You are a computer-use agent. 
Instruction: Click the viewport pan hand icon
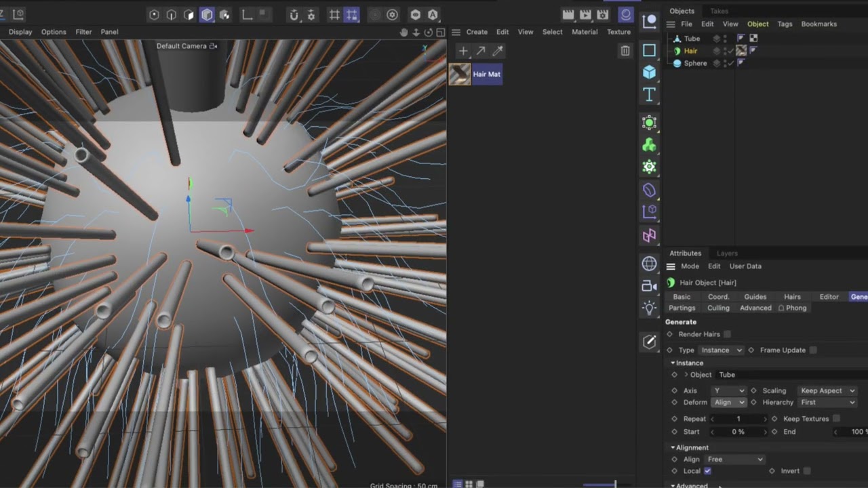pyautogui.click(x=403, y=32)
